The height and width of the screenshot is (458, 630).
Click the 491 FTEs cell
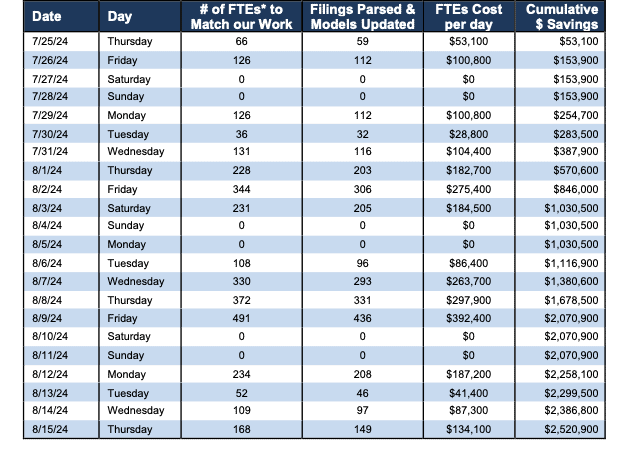click(241, 318)
